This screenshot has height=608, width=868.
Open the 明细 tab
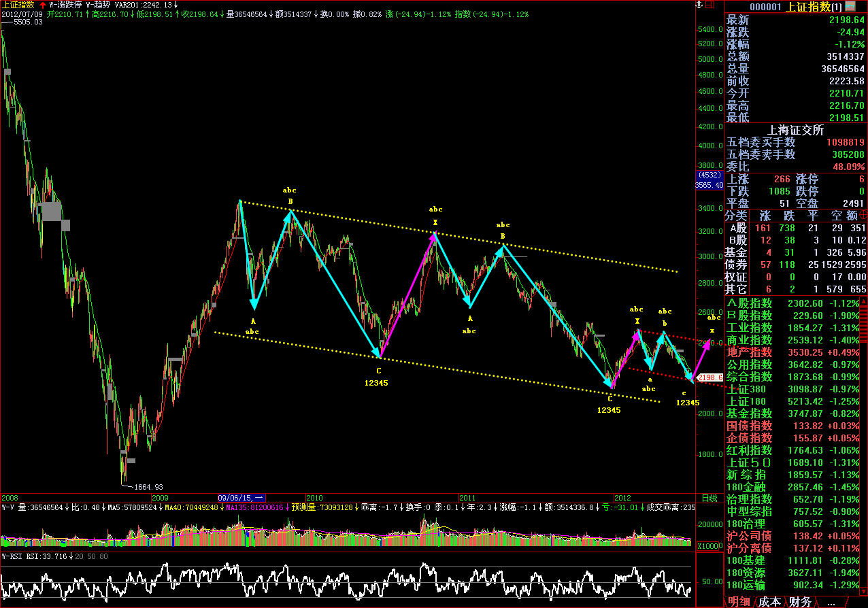coord(739,602)
